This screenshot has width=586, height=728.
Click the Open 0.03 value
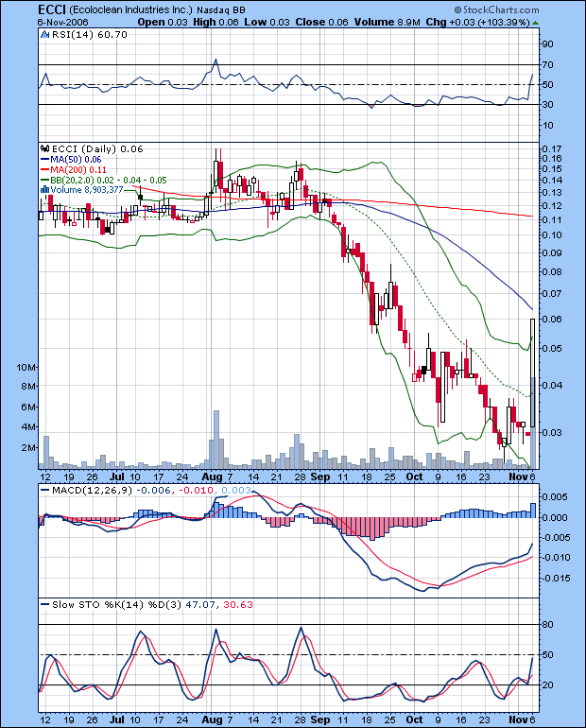pos(163,23)
